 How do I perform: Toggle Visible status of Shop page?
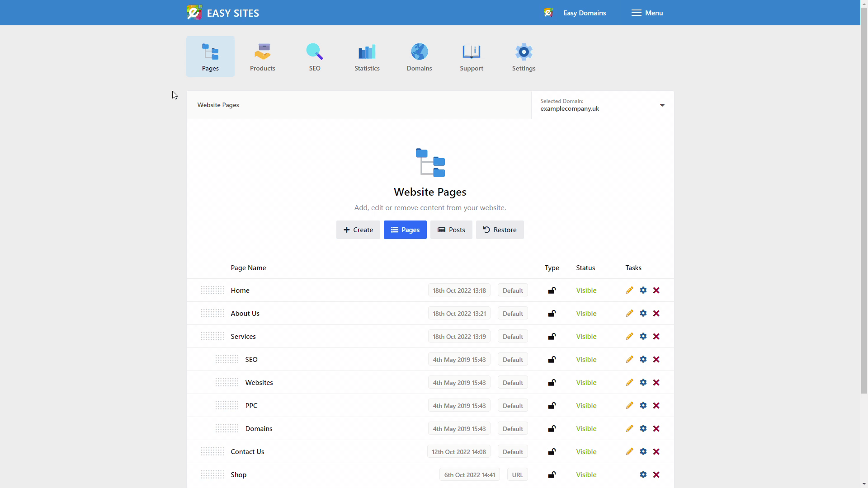tap(586, 474)
